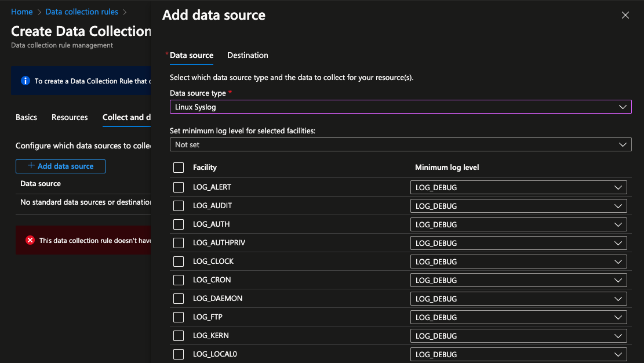
Task: Click the info icon on the blue banner
Action: [24, 81]
